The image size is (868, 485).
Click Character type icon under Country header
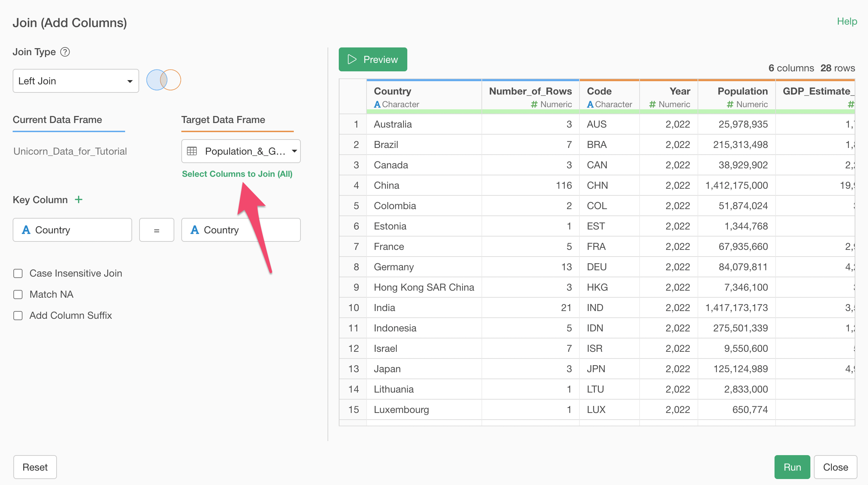(x=377, y=104)
